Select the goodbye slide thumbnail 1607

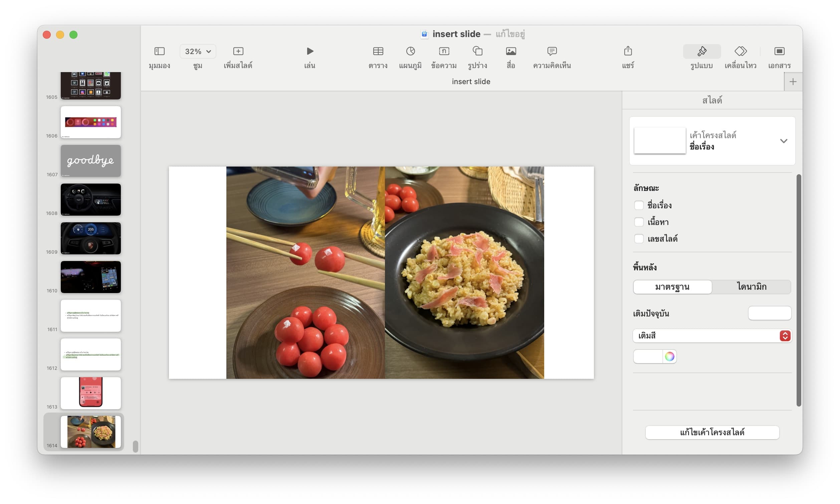[x=91, y=161]
